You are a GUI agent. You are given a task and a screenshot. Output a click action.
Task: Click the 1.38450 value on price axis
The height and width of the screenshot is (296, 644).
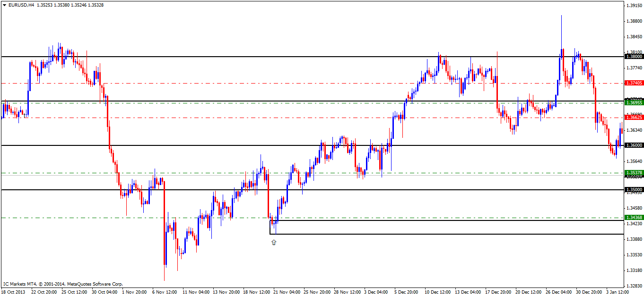(634, 37)
